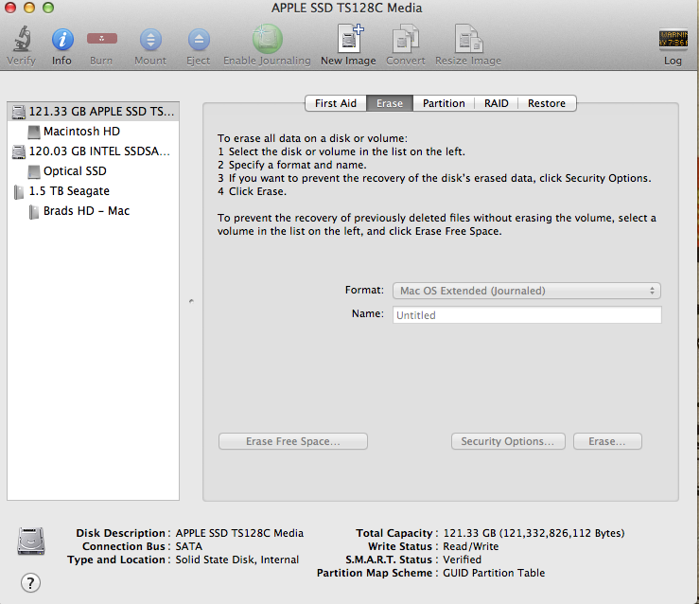Click the S.M.A.R.T. Status Verified text
The width and height of the screenshot is (700, 604).
(462, 560)
